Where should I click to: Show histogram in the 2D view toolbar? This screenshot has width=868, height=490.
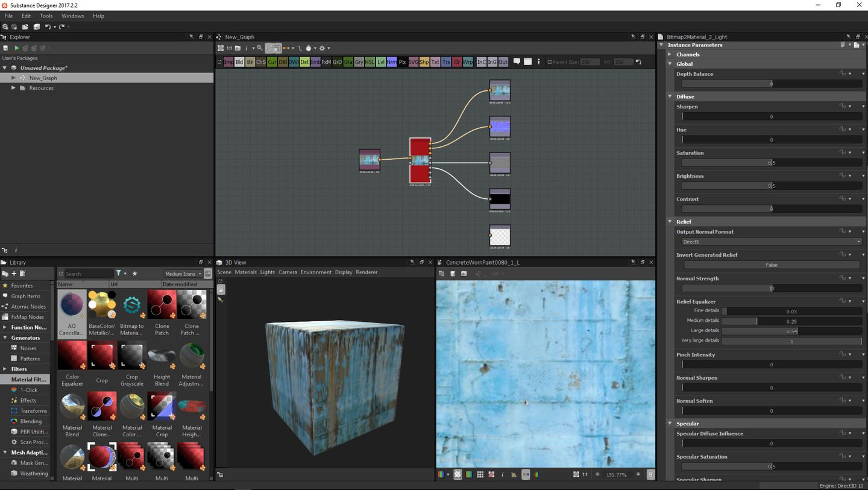(513, 475)
